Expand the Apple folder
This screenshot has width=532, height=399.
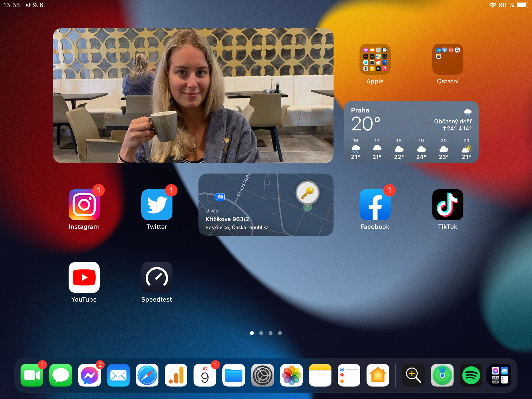coord(375,59)
